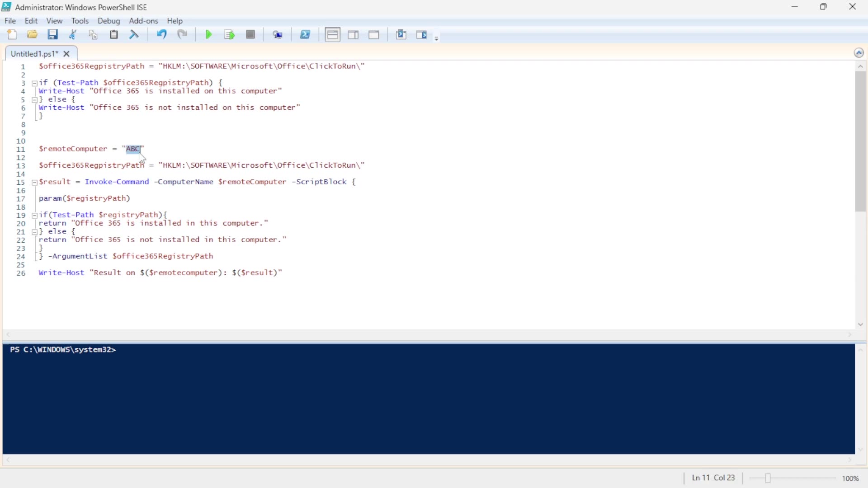868x488 pixels.
Task: Show Script Pane maximized
Action: 374,34
